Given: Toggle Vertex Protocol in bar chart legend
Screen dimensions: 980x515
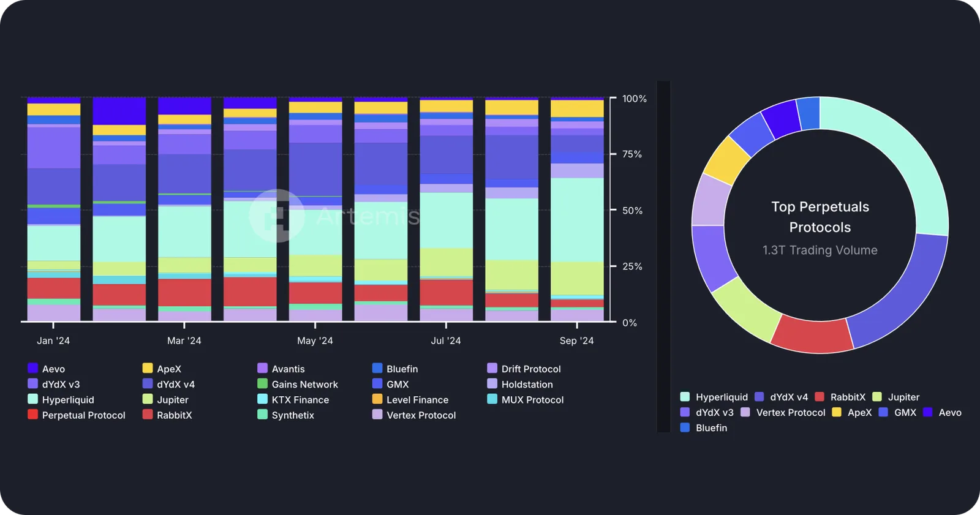Looking at the screenshot, I should 414,415.
